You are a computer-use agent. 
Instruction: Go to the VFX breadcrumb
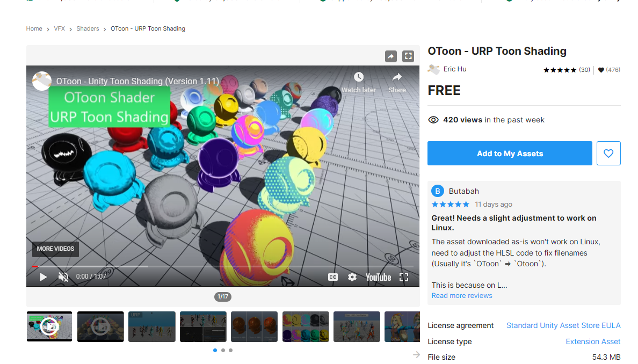point(59,29)
